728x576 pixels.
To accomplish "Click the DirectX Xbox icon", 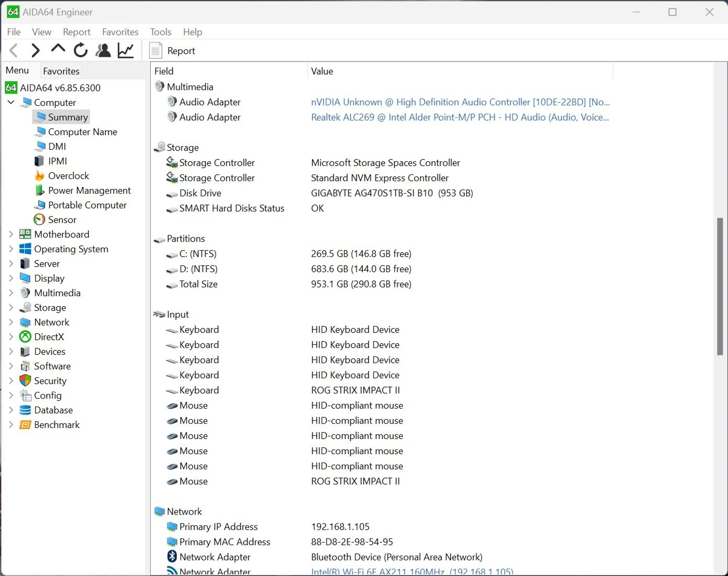I will point(25,337).
